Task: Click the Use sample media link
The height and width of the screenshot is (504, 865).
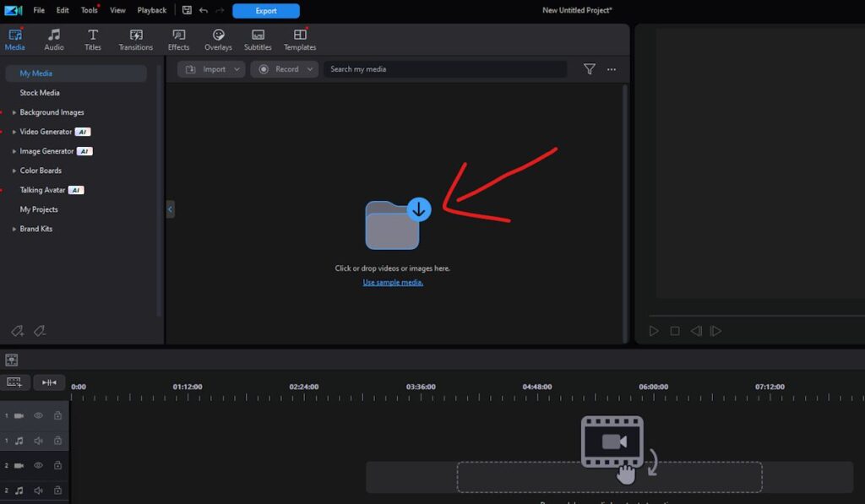Action: (393, 282)
